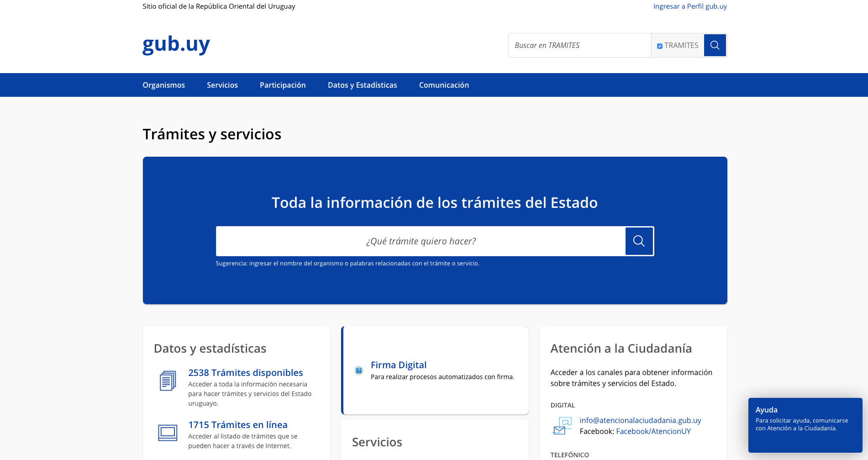Screen dimensions: 868x460
Task: Click the Firma Digital icon
Action: (x=359, y=370)
